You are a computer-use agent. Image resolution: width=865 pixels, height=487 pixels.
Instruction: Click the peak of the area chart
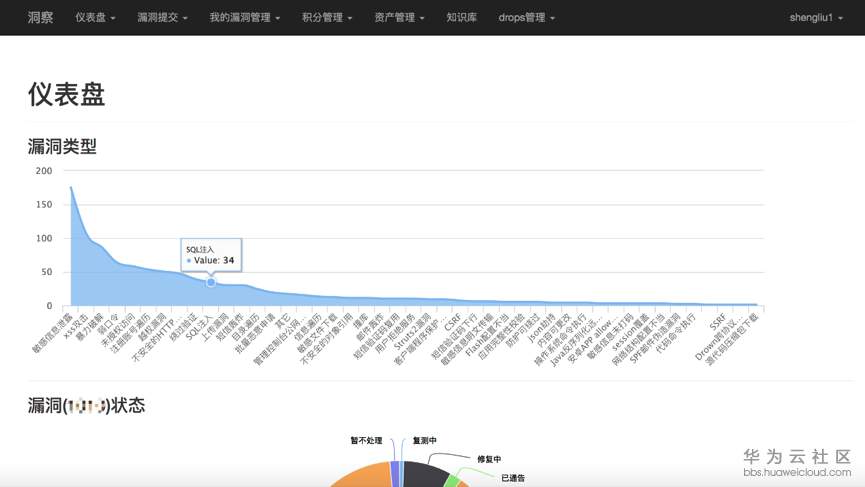[71, 187]
